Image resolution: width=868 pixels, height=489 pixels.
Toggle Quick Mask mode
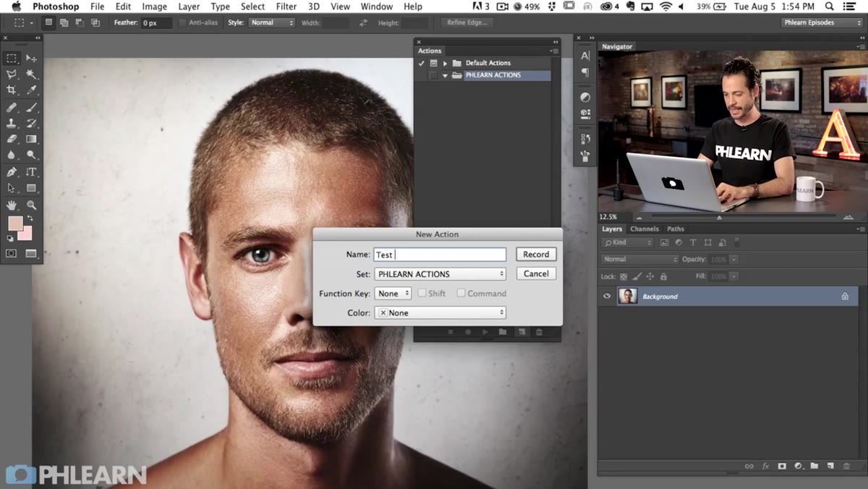(x=12, y=253)
